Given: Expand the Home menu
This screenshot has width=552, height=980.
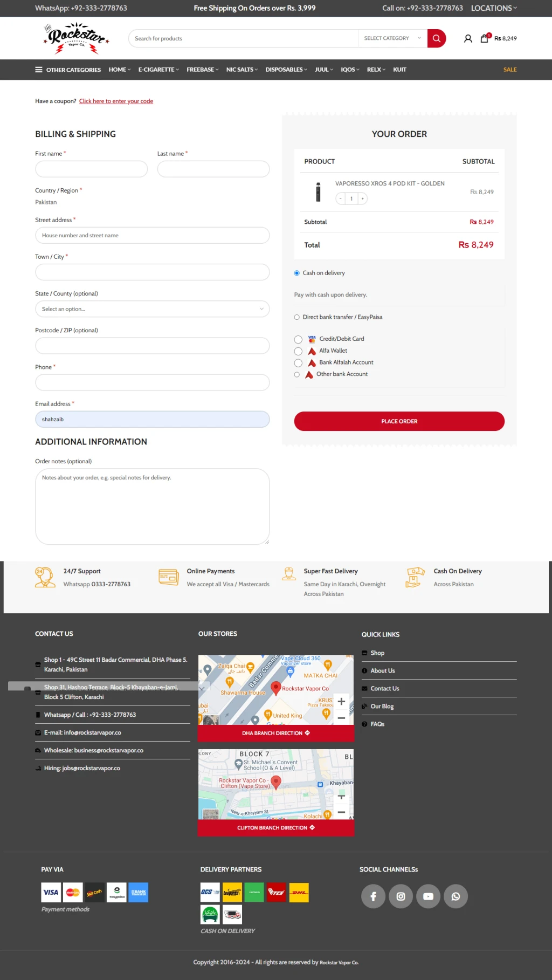Looking at the screenshot, I should pos(120,70).
